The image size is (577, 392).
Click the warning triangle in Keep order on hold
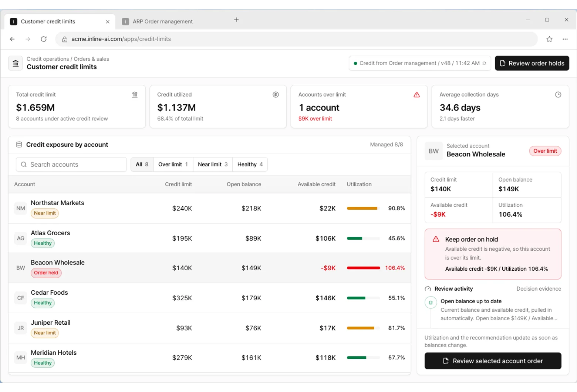[x=436, y=239]
